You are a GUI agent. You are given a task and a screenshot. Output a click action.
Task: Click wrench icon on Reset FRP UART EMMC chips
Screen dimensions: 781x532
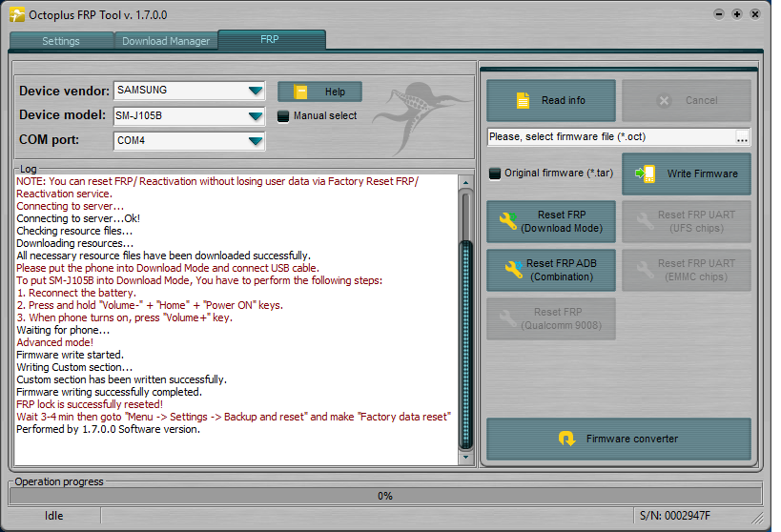coord(645,269)
